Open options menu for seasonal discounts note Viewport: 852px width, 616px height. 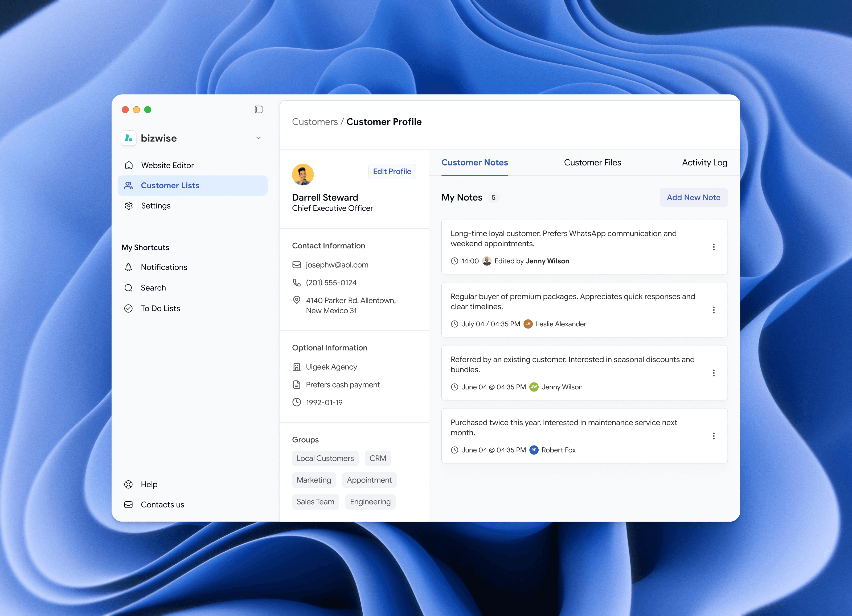coord(713,373)
